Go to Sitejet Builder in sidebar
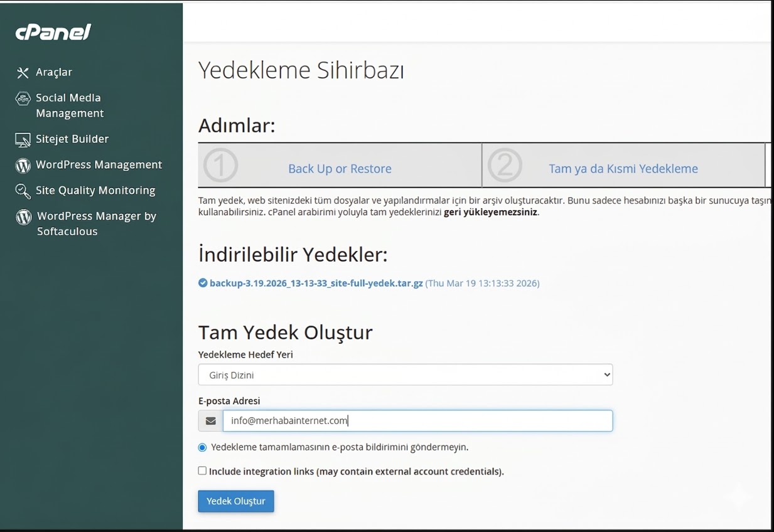The image size is (774, 532). pyautogui.click(x=72, y=139)
